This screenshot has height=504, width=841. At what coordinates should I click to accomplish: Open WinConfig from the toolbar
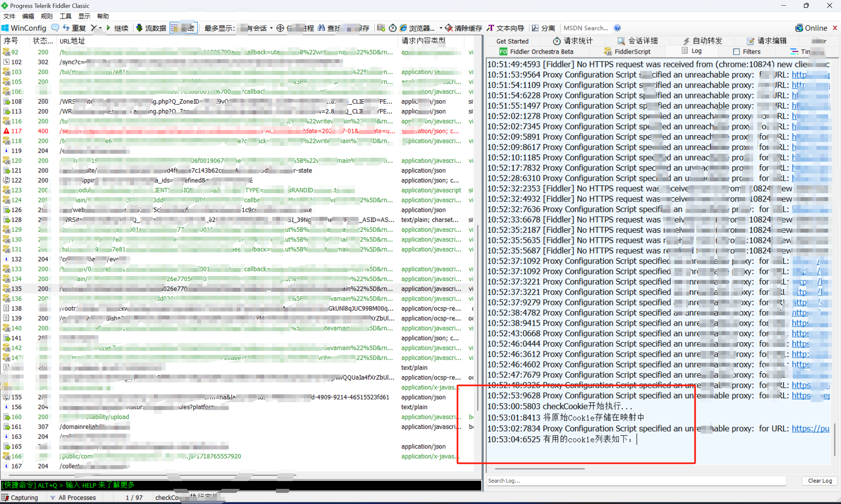[x=24, y=28]
